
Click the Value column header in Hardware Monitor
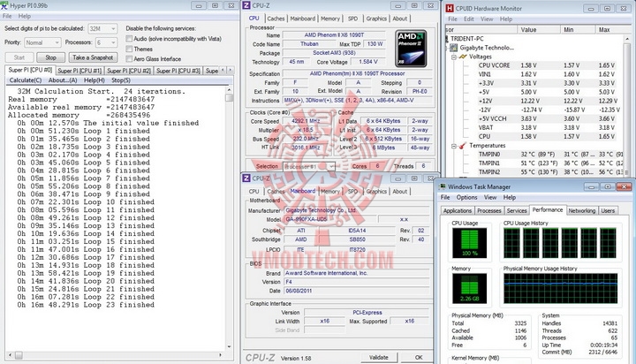click(538, 30)
